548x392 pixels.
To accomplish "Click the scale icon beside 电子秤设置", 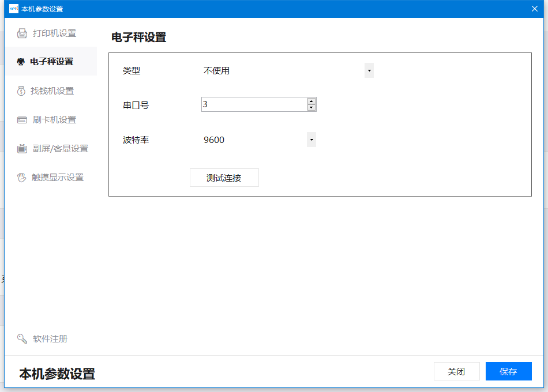I will click(x=21, y=62).
